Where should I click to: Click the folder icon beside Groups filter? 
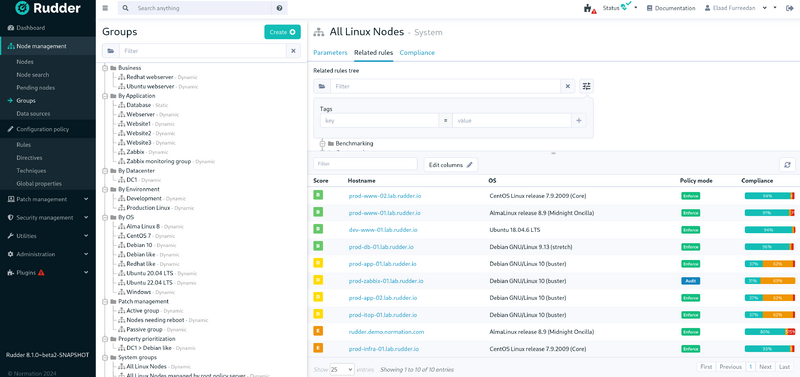111,51
